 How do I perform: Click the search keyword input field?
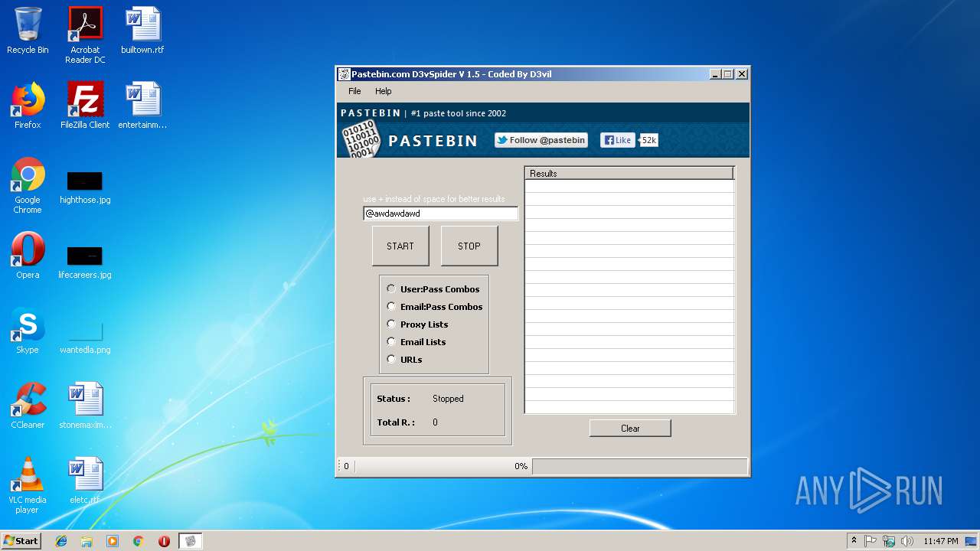440,214
